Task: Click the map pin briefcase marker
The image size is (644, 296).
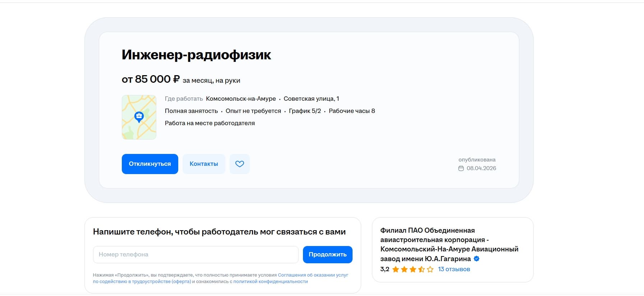Action: 139,117
